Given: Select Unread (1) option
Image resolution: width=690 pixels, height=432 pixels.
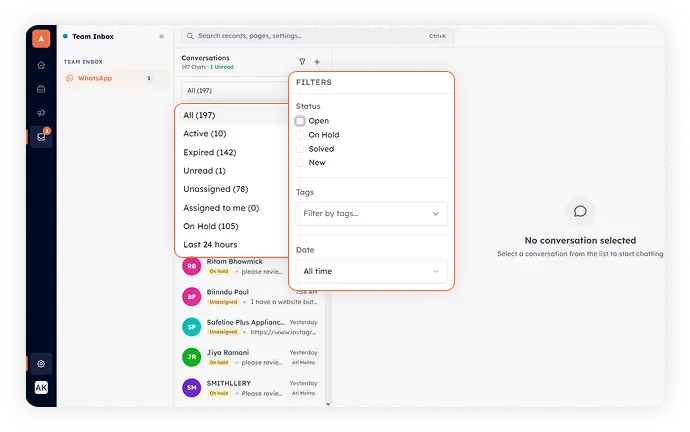Looking at the screenshot, I should coord(232,171).
